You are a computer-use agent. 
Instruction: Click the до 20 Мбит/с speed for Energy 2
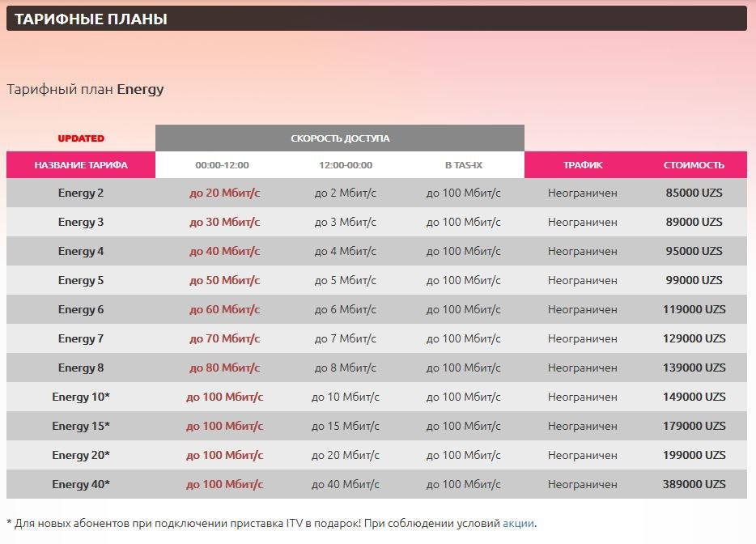225,193
